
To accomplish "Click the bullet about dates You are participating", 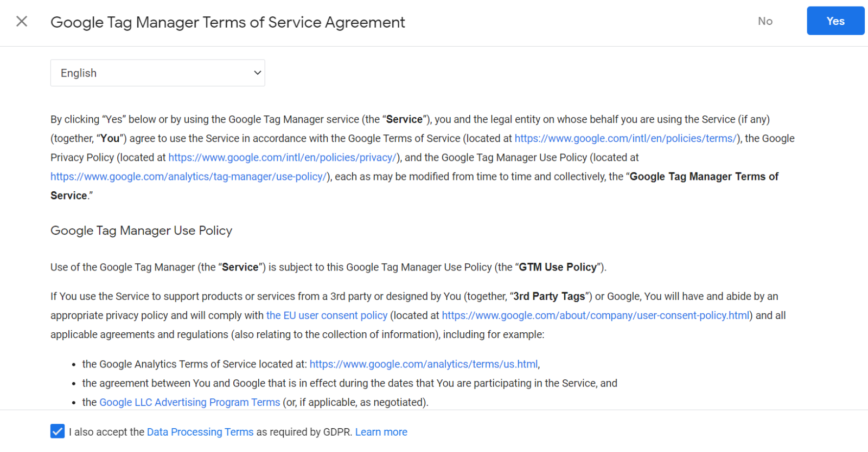I will pyautogui.click(x=350, y=383).
